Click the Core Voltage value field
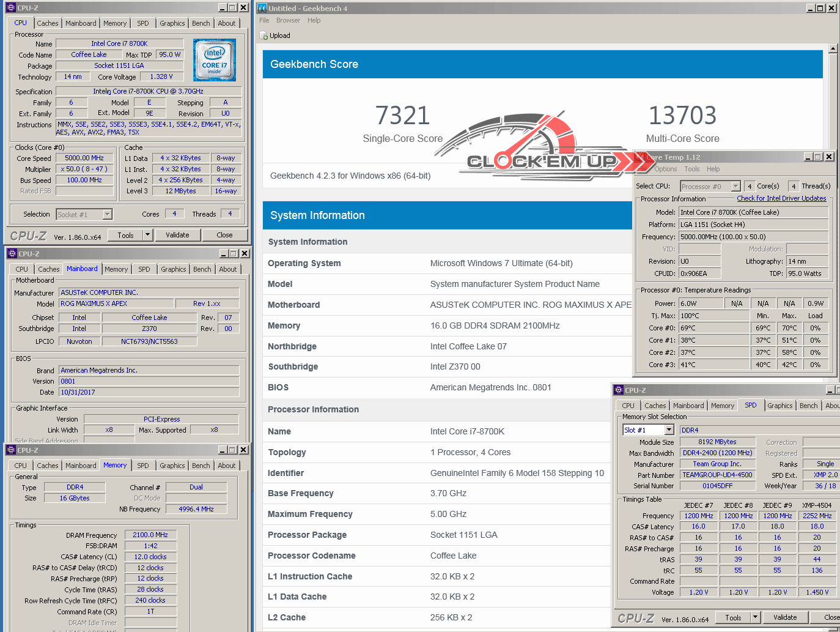The image size is (840, 632). pos(161,76)
